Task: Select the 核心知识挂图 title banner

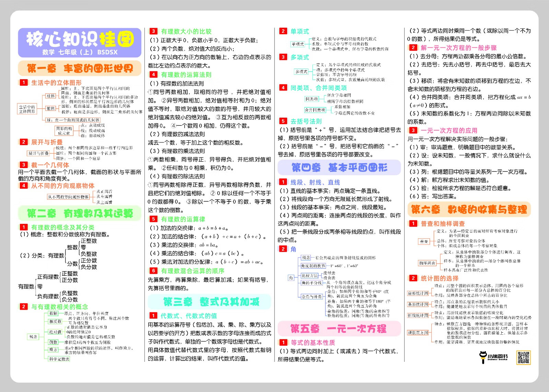Action: 80,43
